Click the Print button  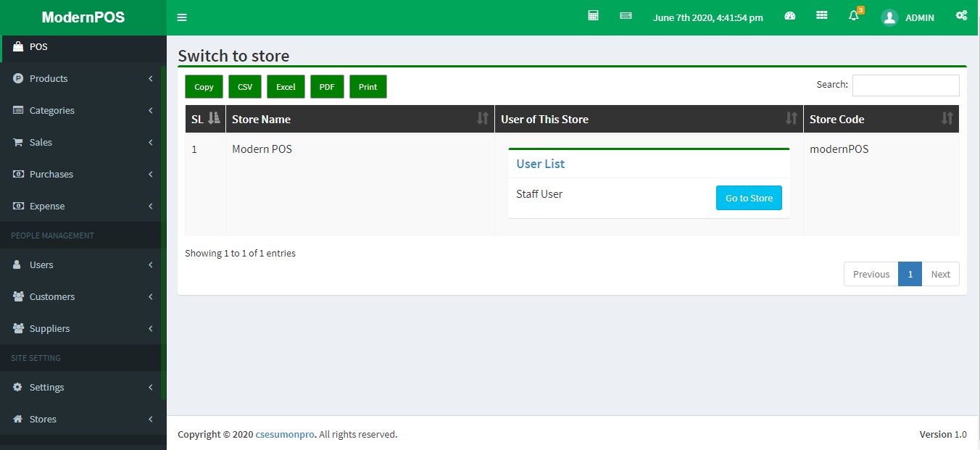(x=368, y=87)
